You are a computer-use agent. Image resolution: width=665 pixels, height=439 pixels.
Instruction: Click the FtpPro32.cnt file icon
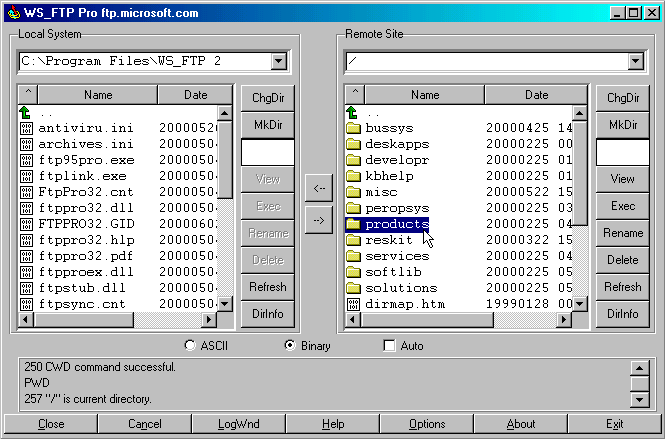[26, 192]
